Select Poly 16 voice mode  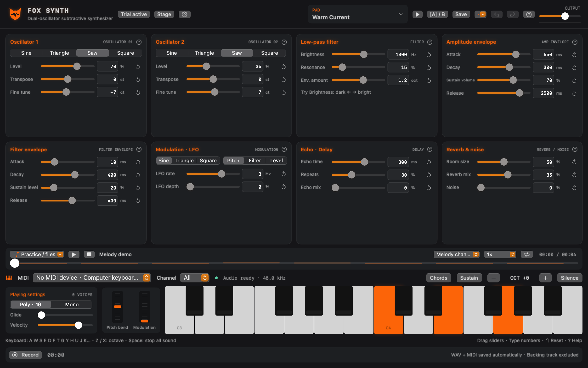coord(31,305)
